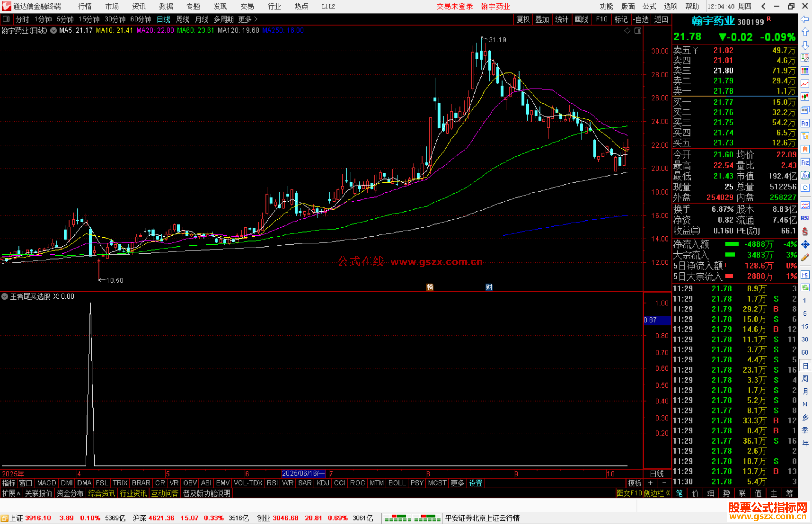The height and width of the screenshot is (524, 812).
Task: Click the pencil drawing tool icon
Action: coord(805,257)
